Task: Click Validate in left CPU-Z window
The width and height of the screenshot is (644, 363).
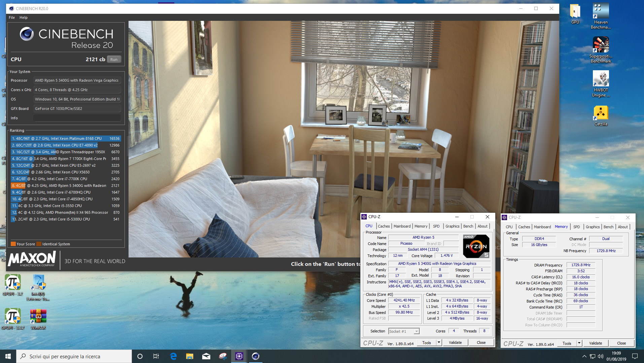Action: pyautogui.click(x=455, y=342)
